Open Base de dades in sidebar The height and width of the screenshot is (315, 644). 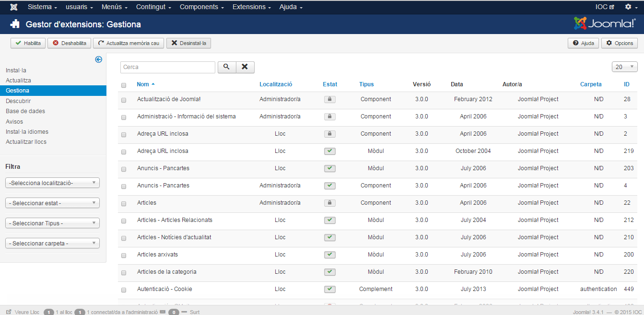[25, 111]
